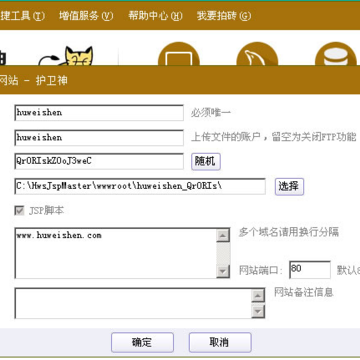Cancel with the 取消 button
Viewport: 360px width, 360px height.
click(x=220, y=342)
